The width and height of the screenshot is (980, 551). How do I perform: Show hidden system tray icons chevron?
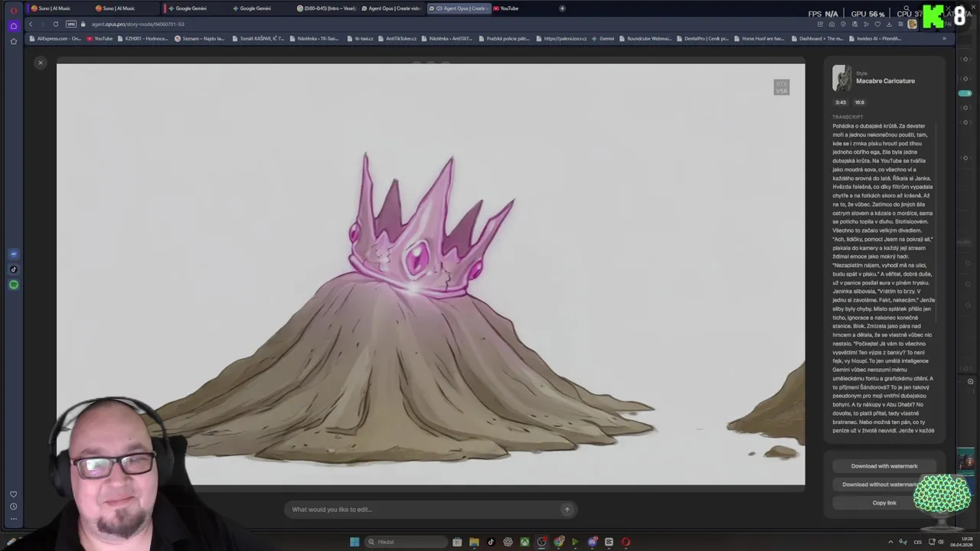point(890,542)
